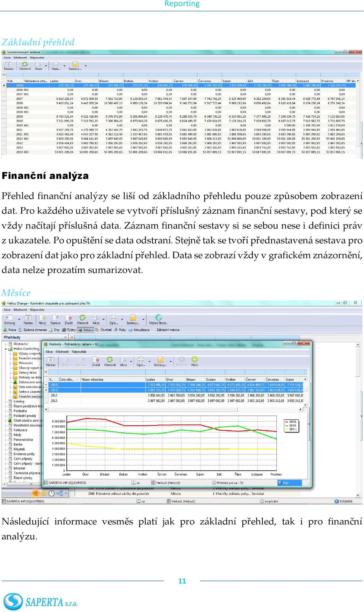Image resolution: width=364 pixels, height=612 pixels.
Task: Open Akce menu in Helios Orange main window
Action: tap(7, 310)
